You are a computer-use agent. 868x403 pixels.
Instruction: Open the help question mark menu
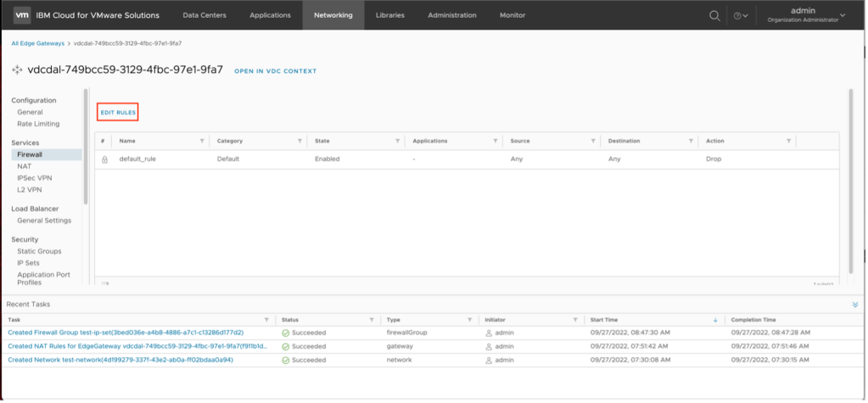coord(740,15)
